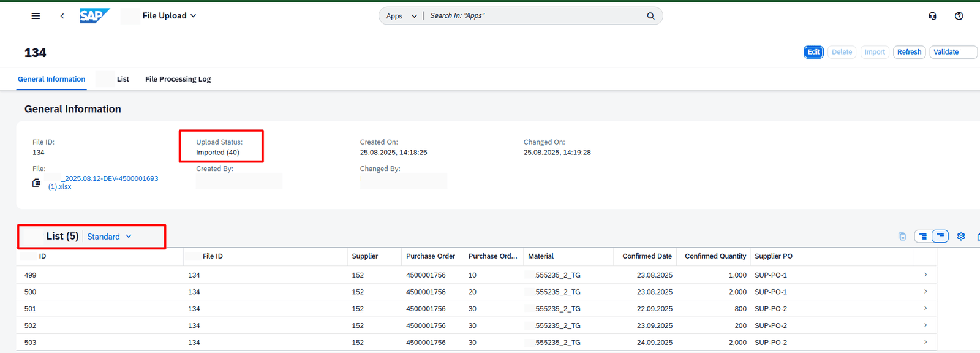Open the Apps search scope dropdown
This screenshot has width=980, height=353.
point(401,16)
